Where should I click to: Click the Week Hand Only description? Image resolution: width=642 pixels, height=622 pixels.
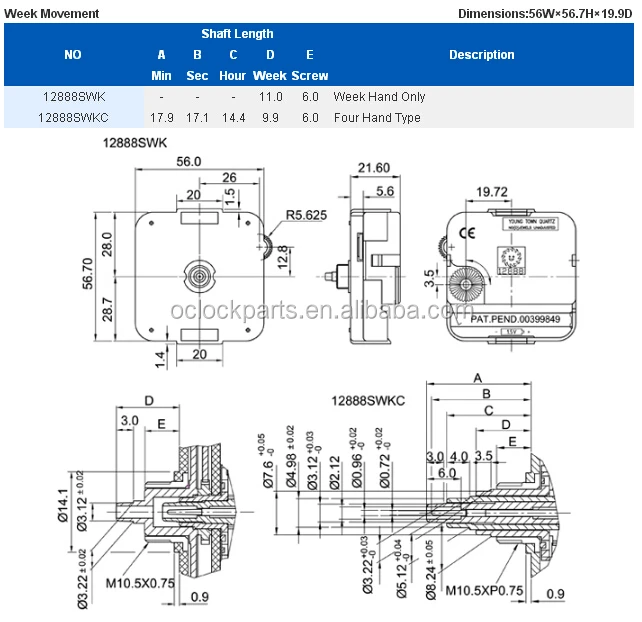[379, 97]
